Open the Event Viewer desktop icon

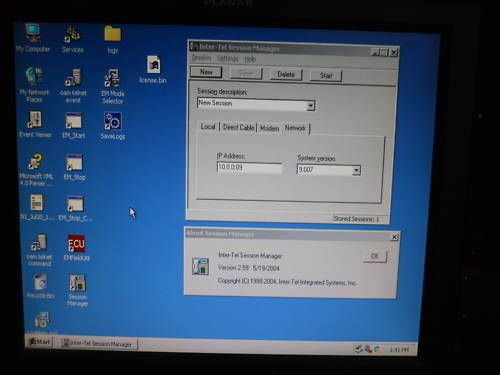(x=35, y=124)
